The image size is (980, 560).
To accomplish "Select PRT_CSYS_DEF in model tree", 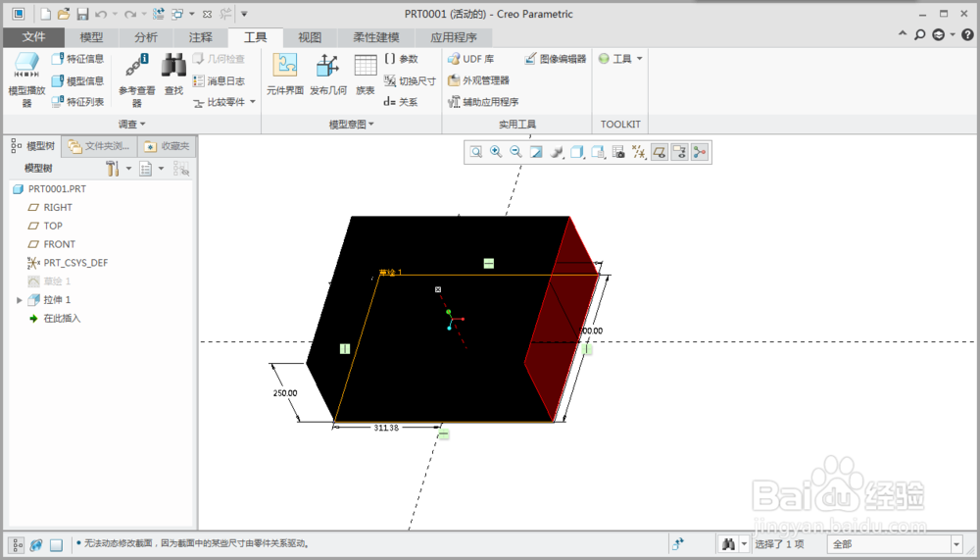I will pos(68,263).
